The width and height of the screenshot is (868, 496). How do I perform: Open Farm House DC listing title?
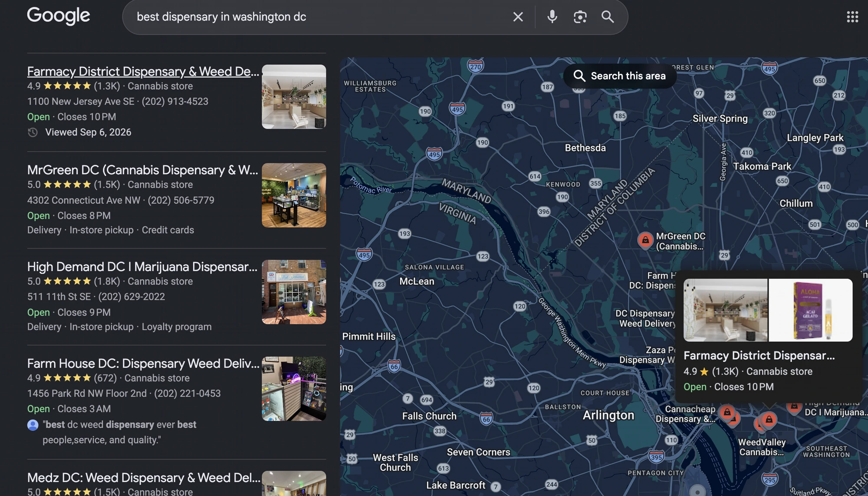[143, 364]
